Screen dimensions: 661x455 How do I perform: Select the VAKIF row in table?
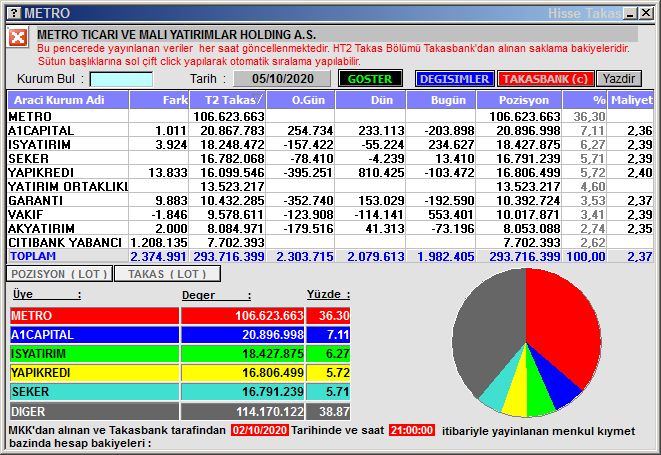(x=330, y=214)
